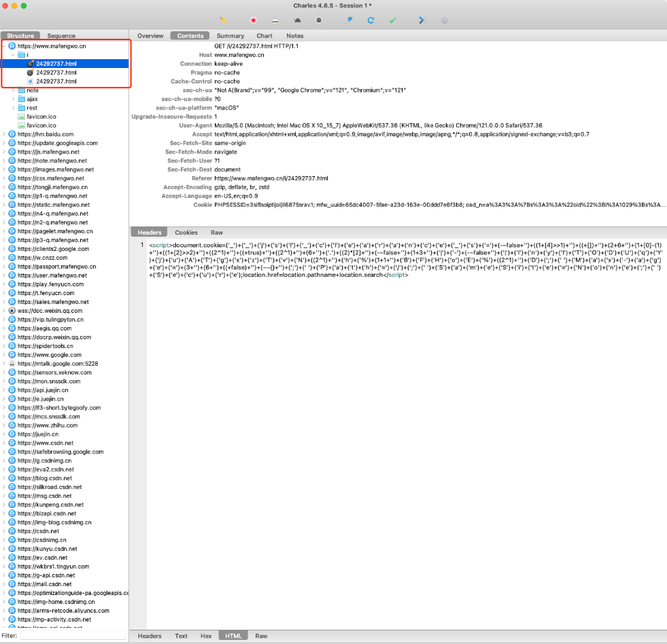Click the 'ajax' folder icon
Image resolution: width=667 pixels, height=644 pixels.
(21, 99)
